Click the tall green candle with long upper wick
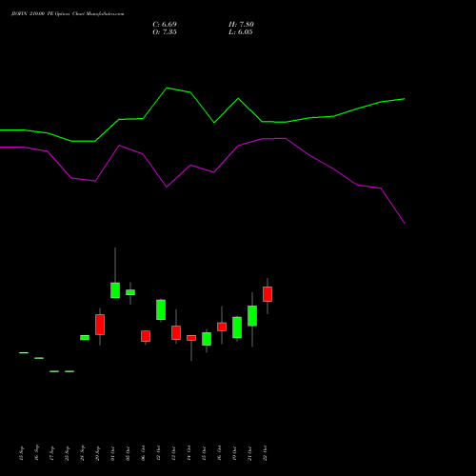The width and height of the screenshot is (476, 476). coord(115,290)
